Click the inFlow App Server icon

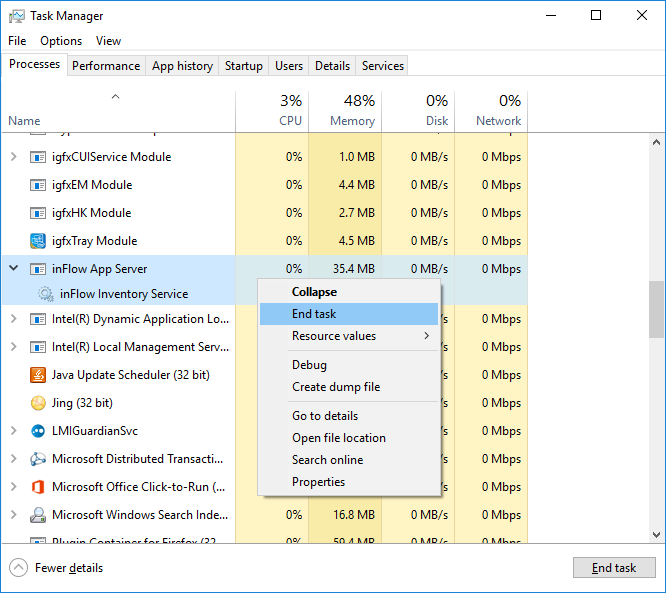pyautogui.click(x=38, y=269)
